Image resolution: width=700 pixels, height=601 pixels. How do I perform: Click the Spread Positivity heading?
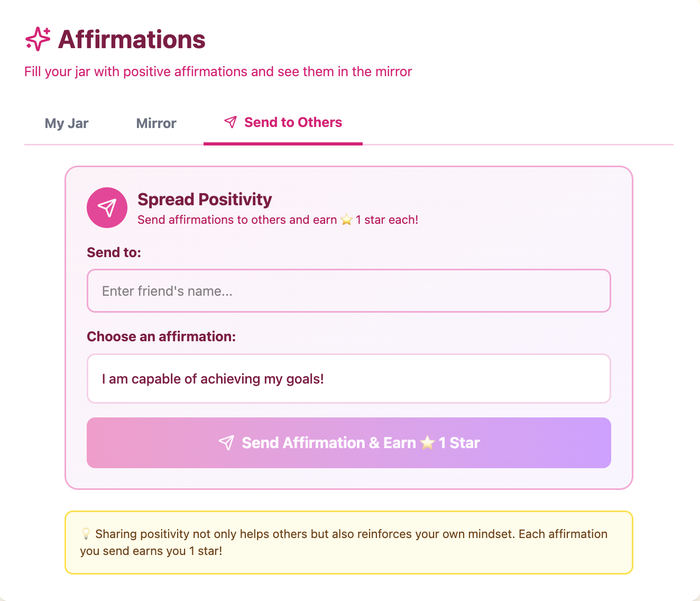click(x=205, y=199)
